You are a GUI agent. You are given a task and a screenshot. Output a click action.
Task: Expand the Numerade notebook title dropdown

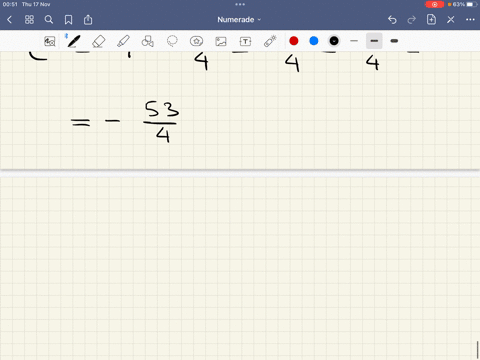(239, 20)
